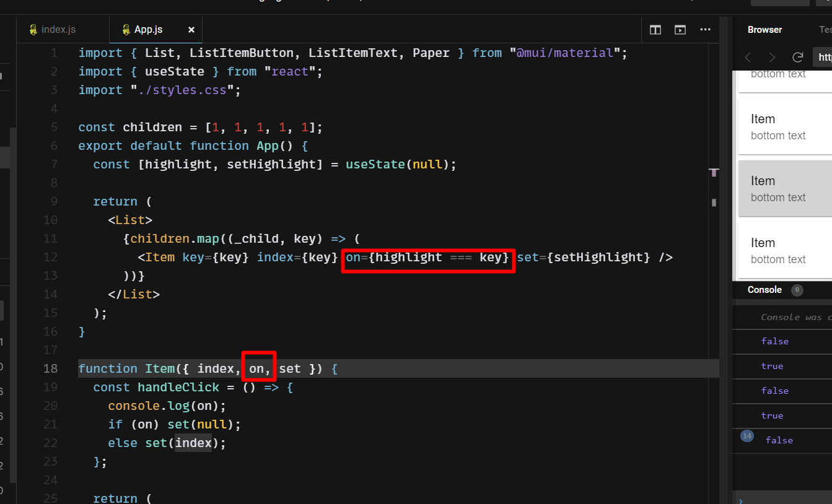Close the App.js tab

191,30
